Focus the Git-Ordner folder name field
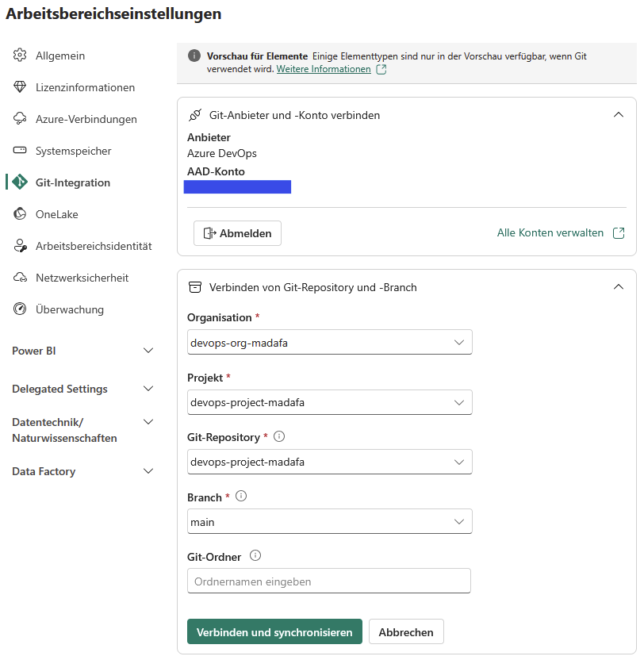This screenshot has height=660, width=644. 328,581
